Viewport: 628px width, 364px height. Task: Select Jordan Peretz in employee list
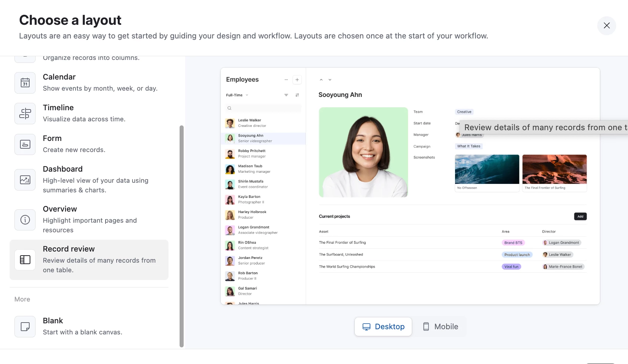tap(263, 260)
